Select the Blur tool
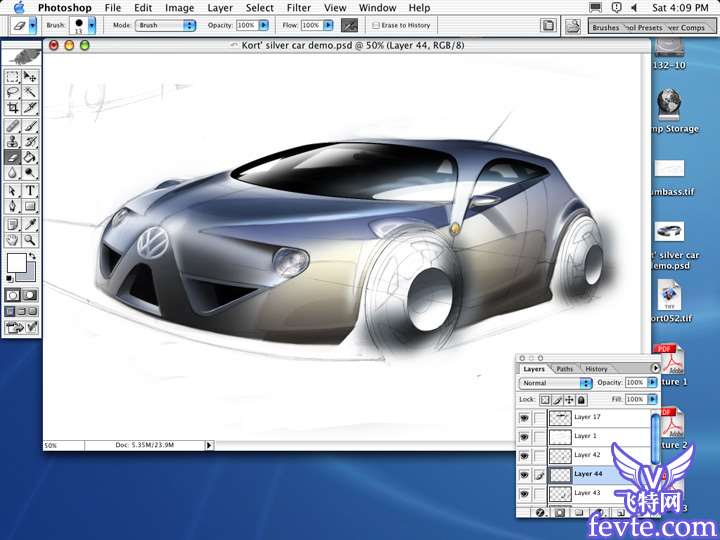The height and width of the screenshot is (540, 720). pyautogui.click(x=12, y=173)
